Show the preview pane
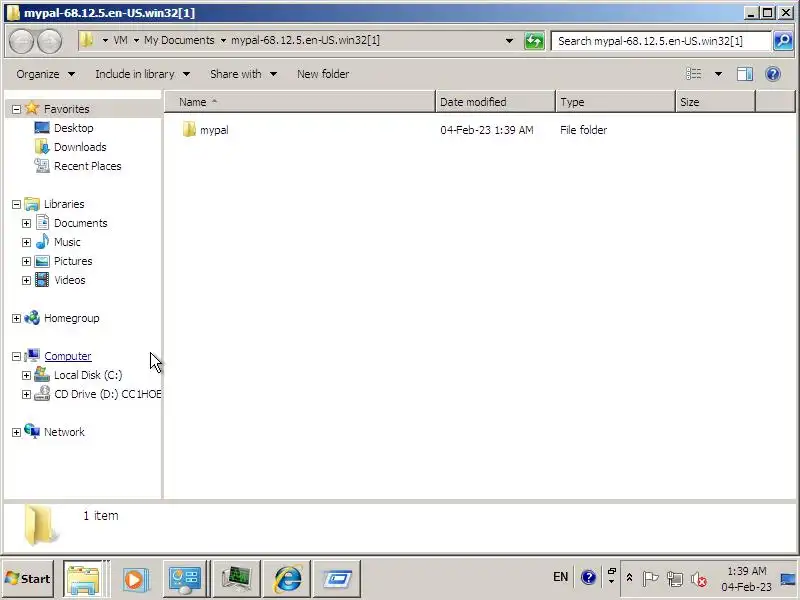The height and width of the screenshot is (600, 800). click(x=745, y=74)
